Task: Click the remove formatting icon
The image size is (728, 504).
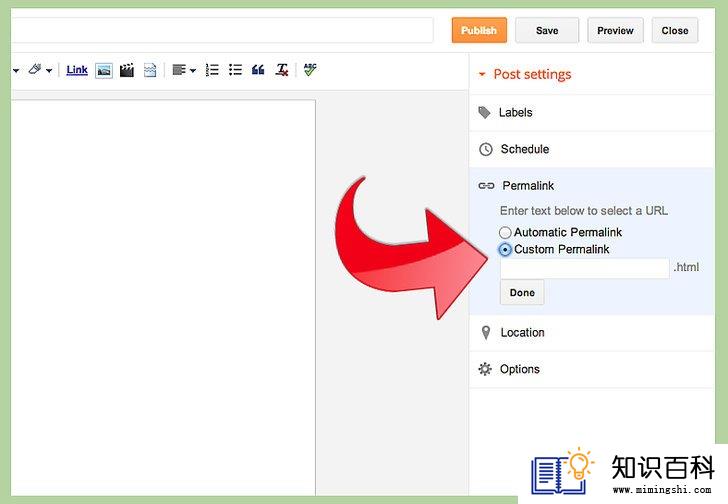Action: (282, 70)
